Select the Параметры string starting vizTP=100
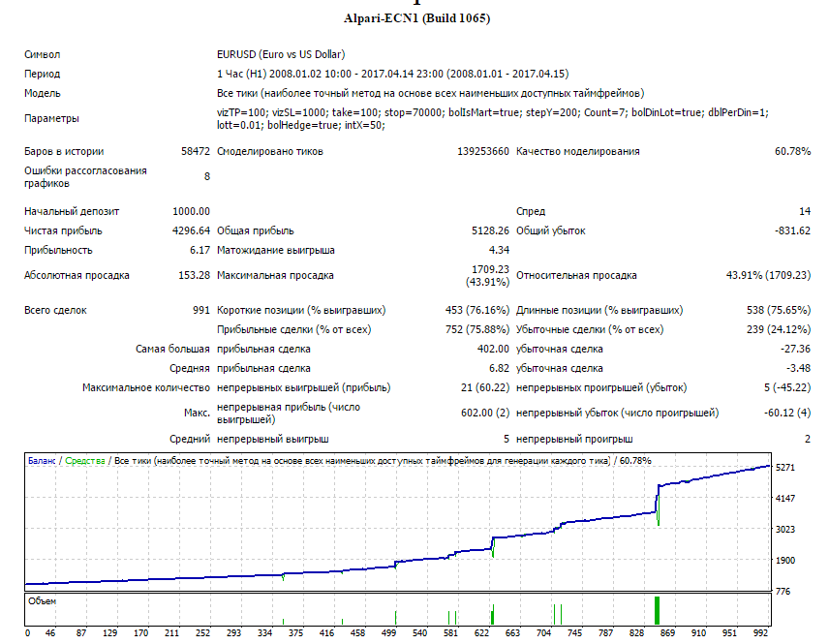 493,119
